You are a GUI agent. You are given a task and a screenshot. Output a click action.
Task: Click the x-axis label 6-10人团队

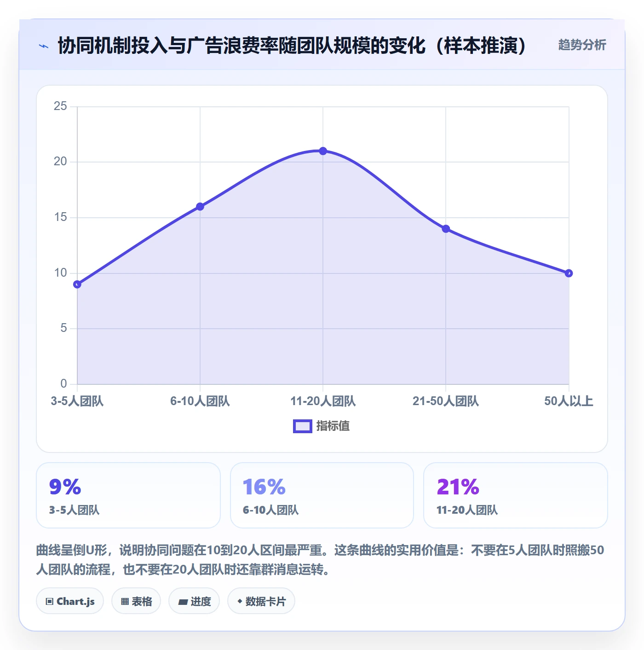200,401
